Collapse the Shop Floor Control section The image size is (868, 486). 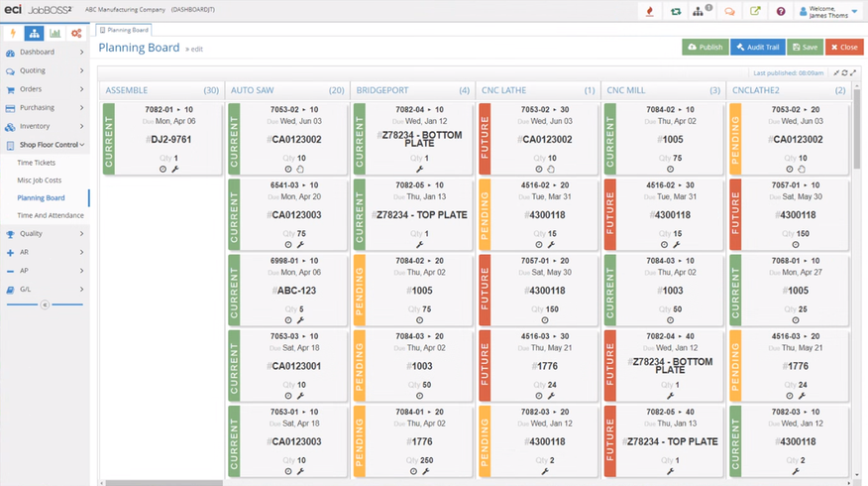(x=45, y=145)
